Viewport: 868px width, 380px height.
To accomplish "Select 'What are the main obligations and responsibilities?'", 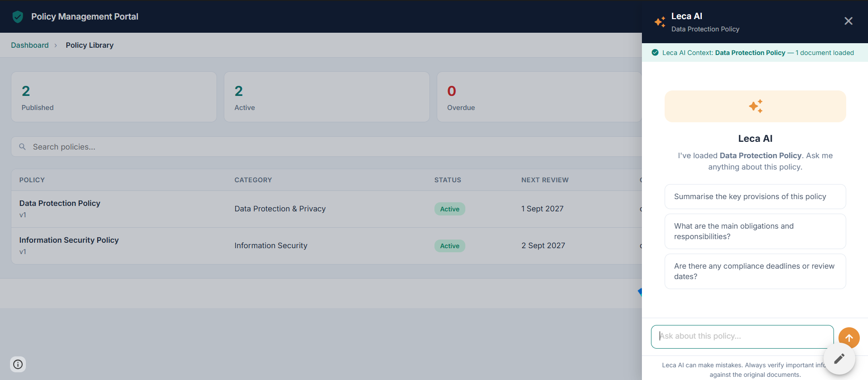I will point(755,231).
